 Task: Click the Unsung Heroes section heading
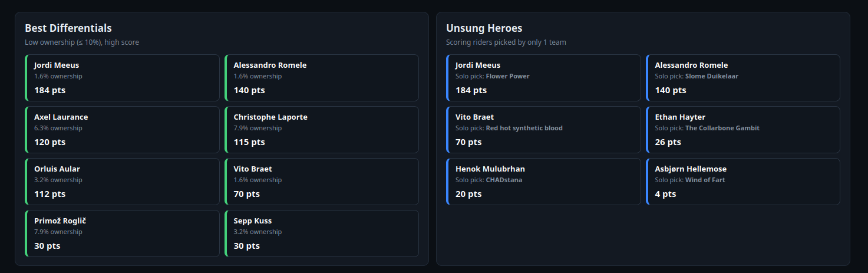pyautogui.click(x=484, y=28)
